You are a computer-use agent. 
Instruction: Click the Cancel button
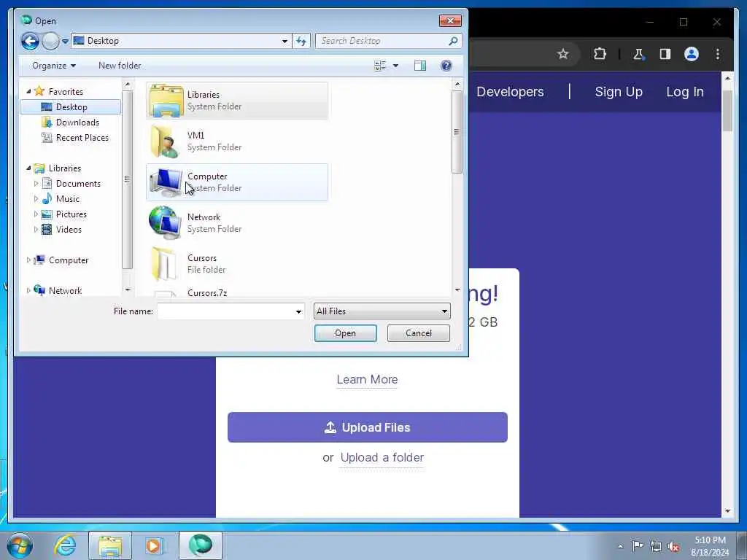click(418, 333)
